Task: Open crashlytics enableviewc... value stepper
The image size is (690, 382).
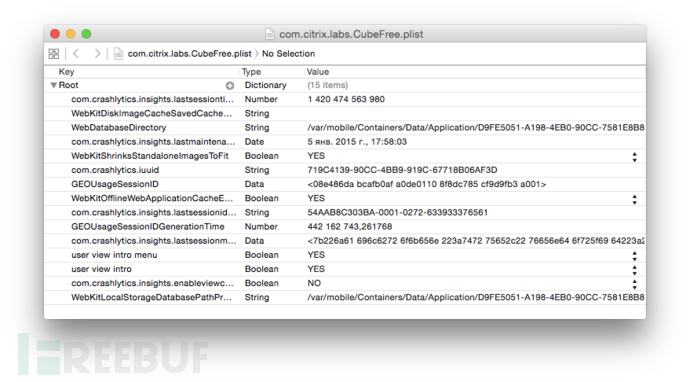Action: tap(635, 284)
